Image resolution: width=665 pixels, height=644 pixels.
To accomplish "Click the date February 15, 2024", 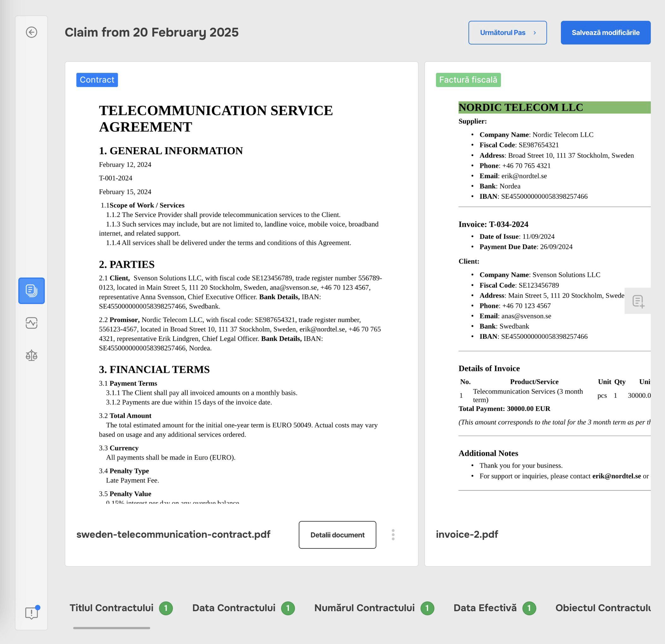I will pyautogui.click(x=125, y=192).
